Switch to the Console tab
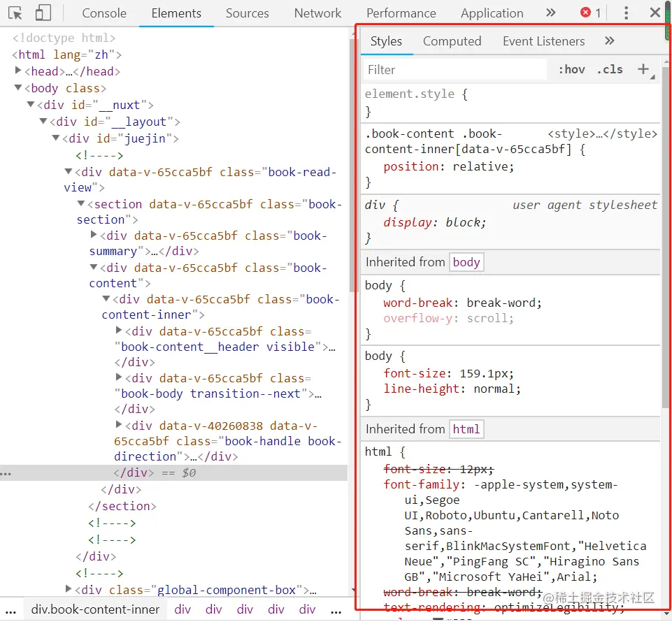672x622 pixels. tap(104, 13)
